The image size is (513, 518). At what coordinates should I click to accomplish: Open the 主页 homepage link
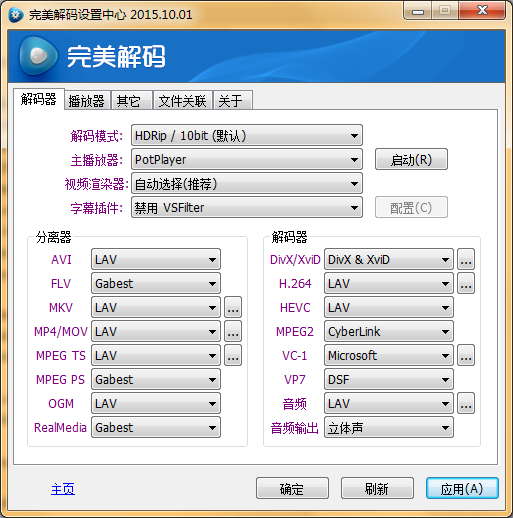click(63, 489)
